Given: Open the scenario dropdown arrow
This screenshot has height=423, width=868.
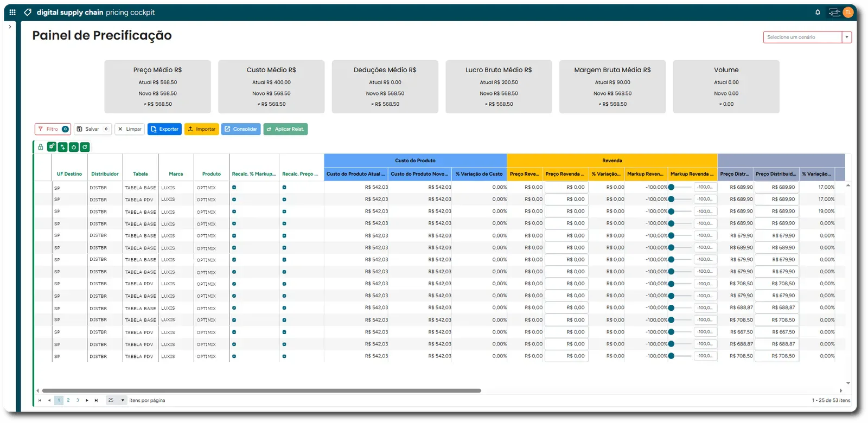Looking at the screenshot, I should pyautogui.click(x=846, y=37).
